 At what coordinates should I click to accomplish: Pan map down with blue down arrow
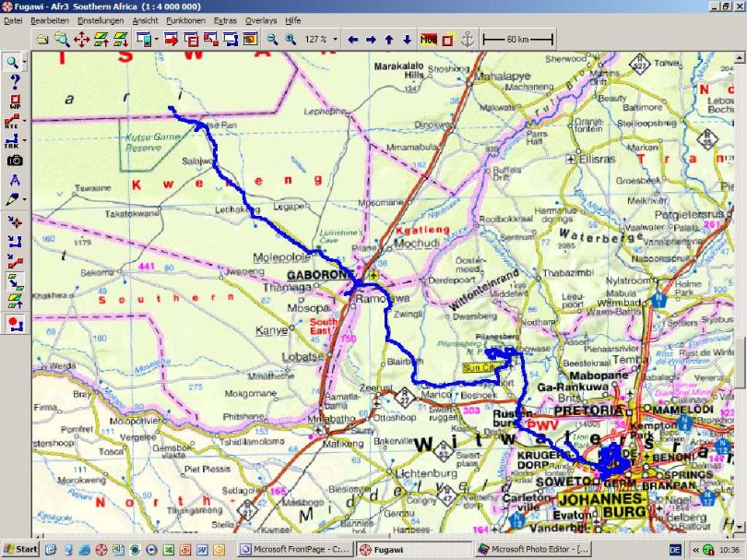tap(407, 40)
